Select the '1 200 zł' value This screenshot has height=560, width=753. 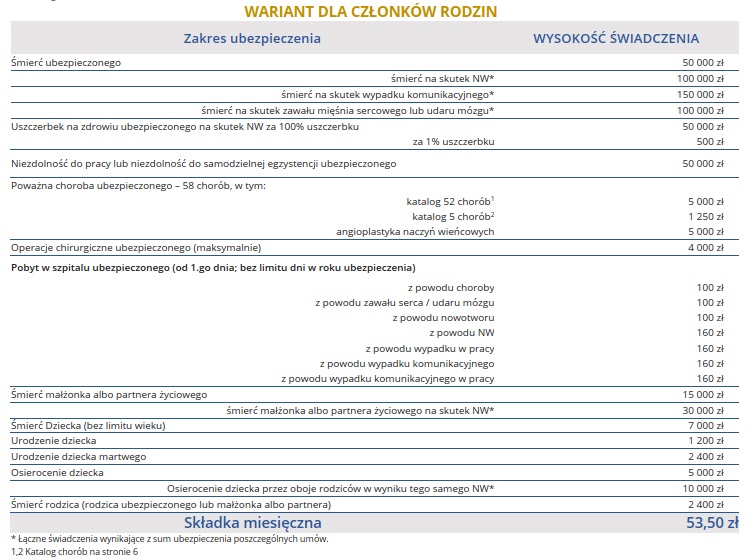pos(705,441)
